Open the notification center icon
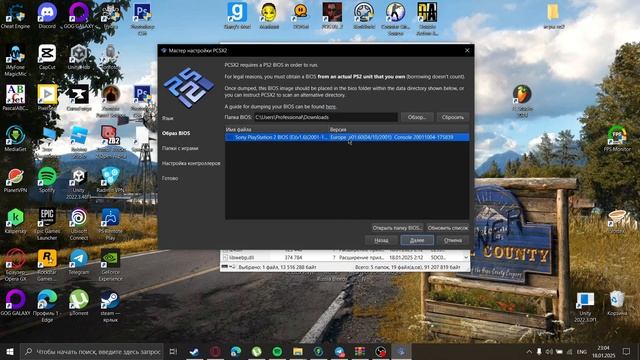 tap(627, 351)
